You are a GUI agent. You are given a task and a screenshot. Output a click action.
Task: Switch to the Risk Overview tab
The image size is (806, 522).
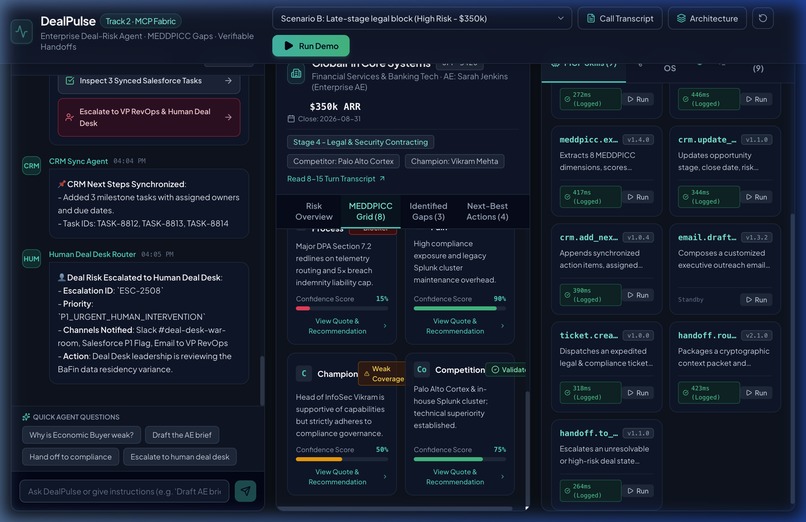(314, 211)
